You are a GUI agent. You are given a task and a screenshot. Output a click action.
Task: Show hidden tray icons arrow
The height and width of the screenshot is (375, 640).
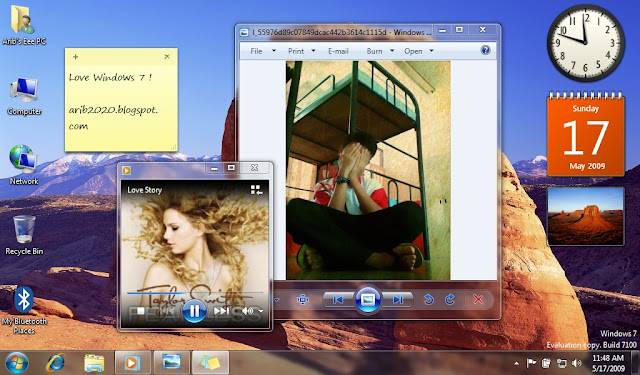coord(516,363)
